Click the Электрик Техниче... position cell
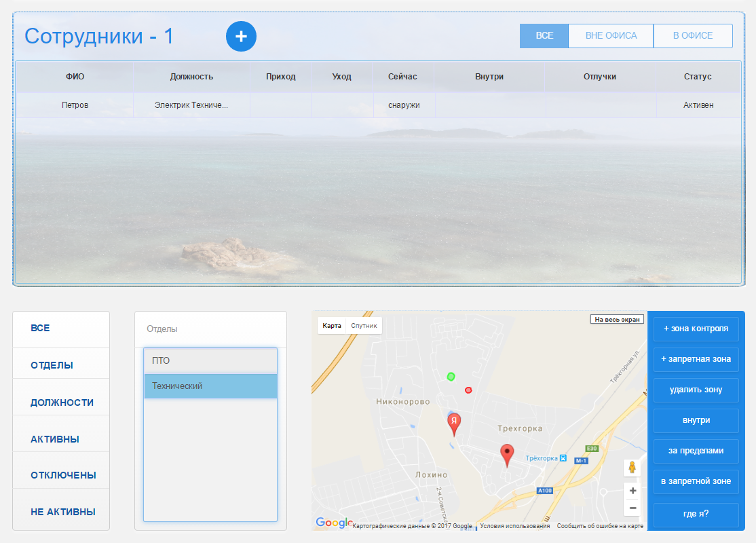This screenshot has height=543, width=756. coord(191,105)
